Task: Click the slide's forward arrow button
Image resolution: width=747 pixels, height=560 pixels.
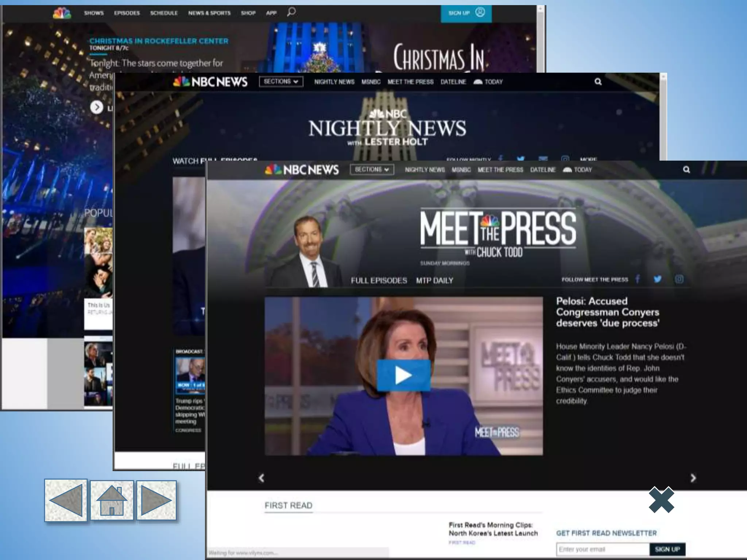Action: (156, 500)
